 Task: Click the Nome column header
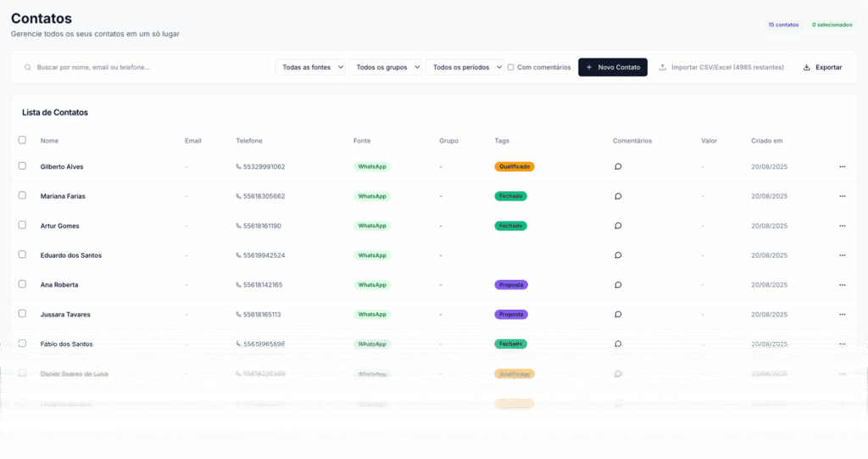point(49,141)
